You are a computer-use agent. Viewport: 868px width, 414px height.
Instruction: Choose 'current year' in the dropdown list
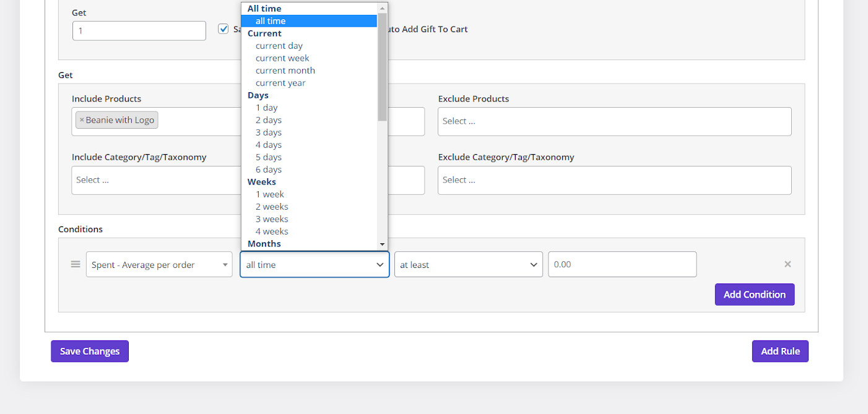[x=280, y=83]
